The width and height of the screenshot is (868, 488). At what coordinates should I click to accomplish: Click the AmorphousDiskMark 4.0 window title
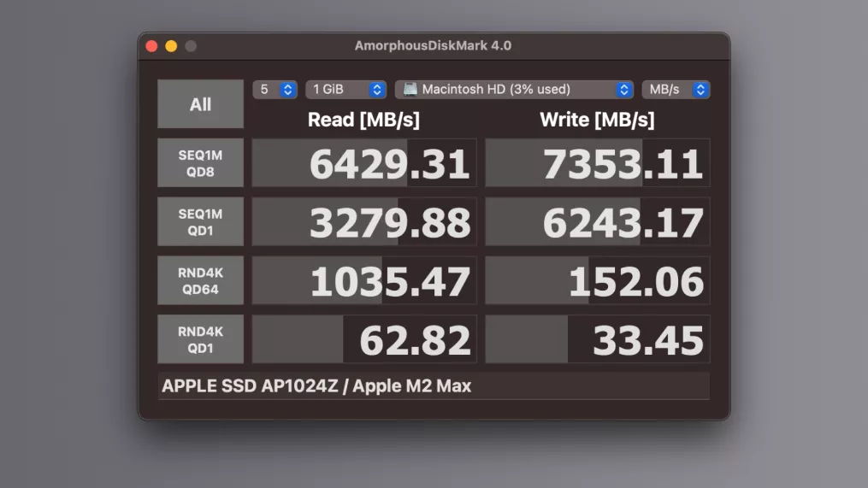433,45
